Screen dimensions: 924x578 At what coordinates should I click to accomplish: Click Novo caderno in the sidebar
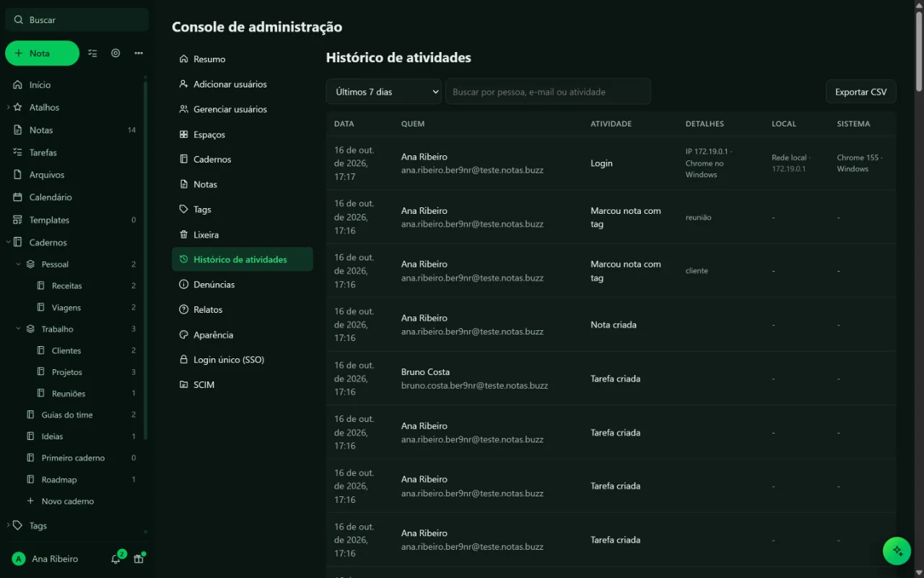(x=68, y=501)
